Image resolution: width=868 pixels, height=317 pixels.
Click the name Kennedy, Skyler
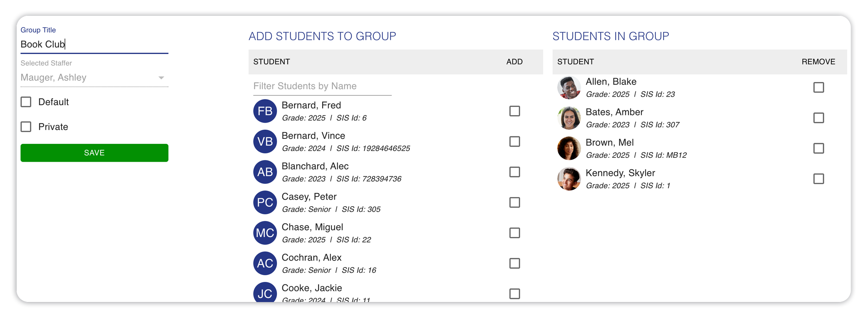[620, 173]
